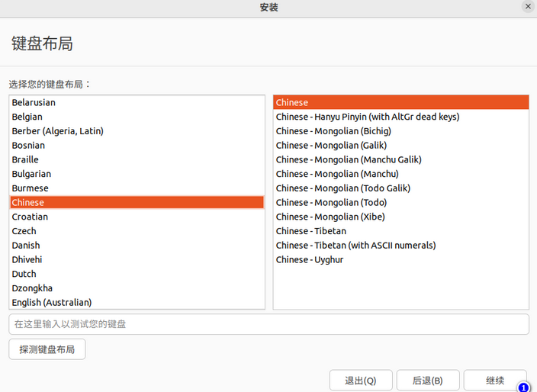Select Chinese - Tibetan variant
537x392 pixels.
pos(311,231)
